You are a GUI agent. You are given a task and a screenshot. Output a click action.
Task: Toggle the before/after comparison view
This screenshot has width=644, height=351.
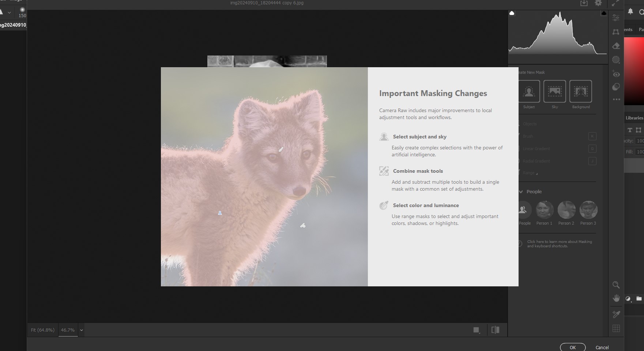point(496,330)
